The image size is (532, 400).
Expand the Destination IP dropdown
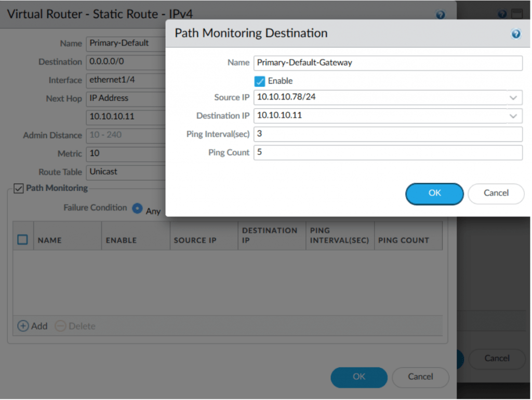tap(513, 116)
